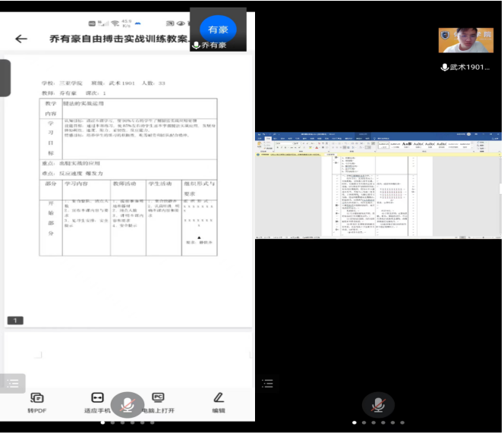Click the 电脑上打开 open-on-PC icon
The width and height of the screenshot is (504, 433).
(159, 397)
